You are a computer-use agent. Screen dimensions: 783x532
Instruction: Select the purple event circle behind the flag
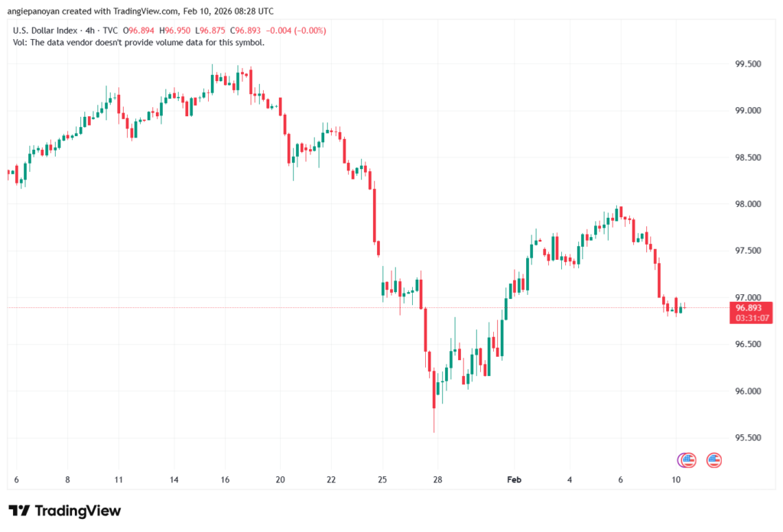pos(681,460)
